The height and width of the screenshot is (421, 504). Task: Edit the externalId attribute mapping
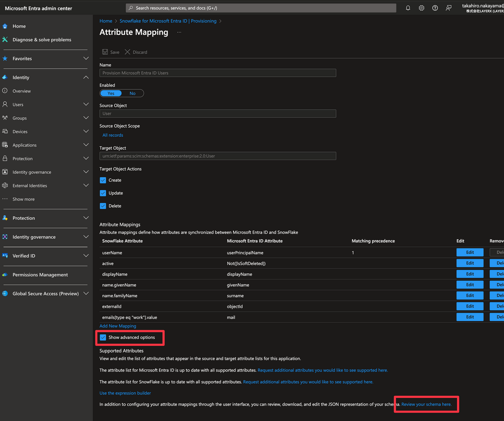[x=470, y=306]
